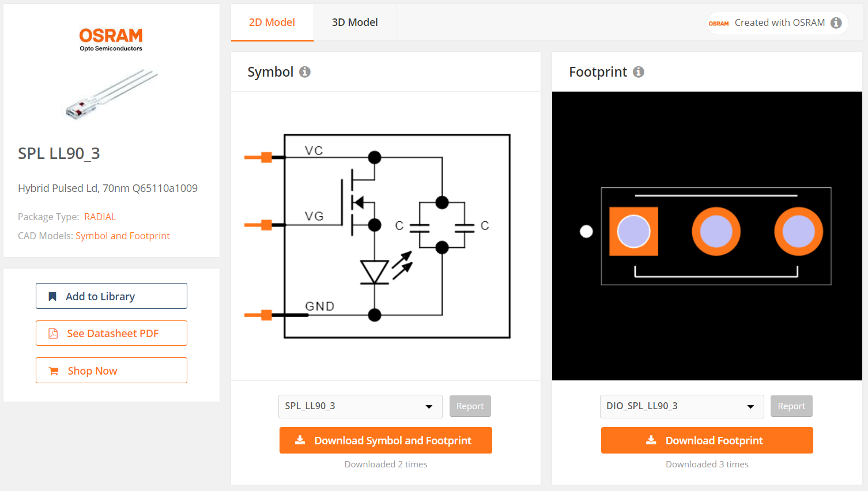Open the RADIAL package type link
868x491 pixels.
pos(100,217)
